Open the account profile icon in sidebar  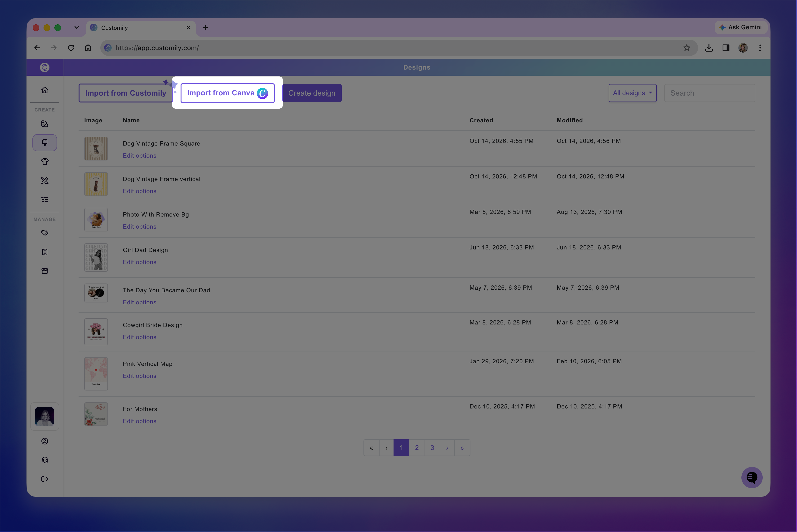point(44,441)
